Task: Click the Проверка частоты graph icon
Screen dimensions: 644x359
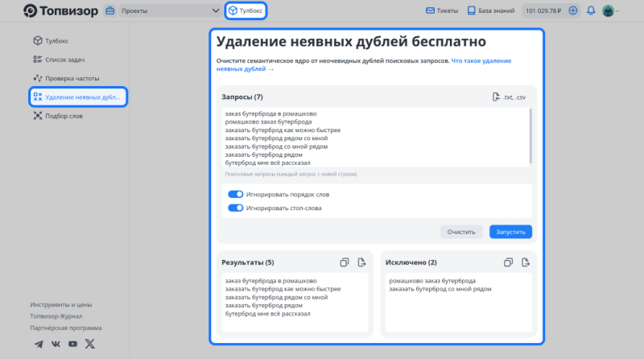Action: pyautogui.click(x=38, y=78)
